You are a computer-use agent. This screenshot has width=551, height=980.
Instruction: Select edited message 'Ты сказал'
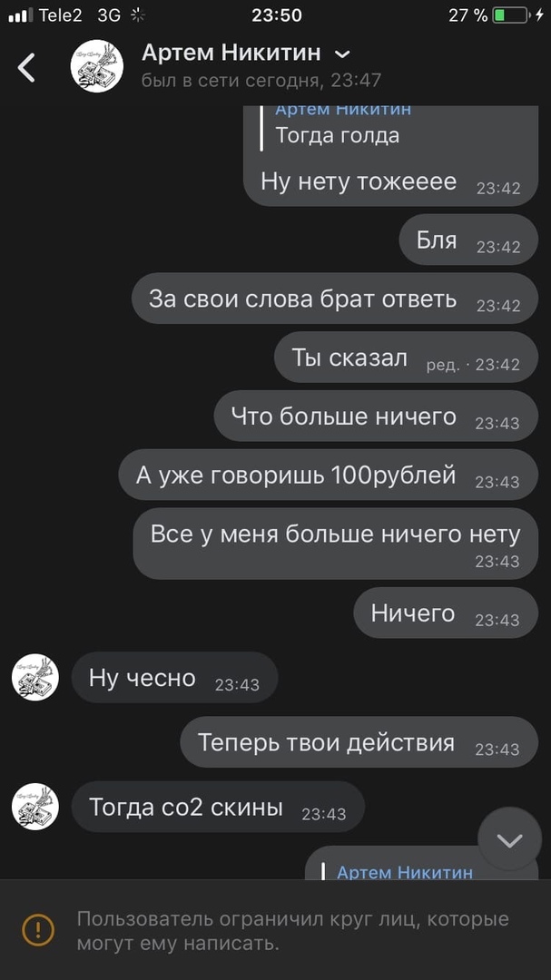406,357
